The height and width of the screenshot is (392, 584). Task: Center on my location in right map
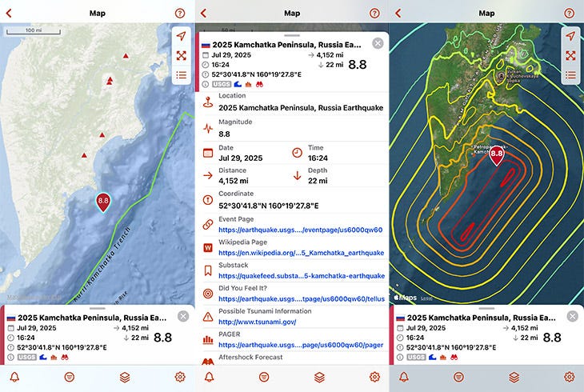pyautogui.click(x=570, y=36)
